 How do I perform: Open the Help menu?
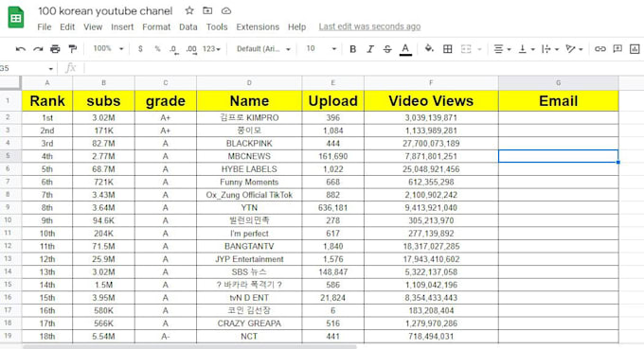[296, 27]
